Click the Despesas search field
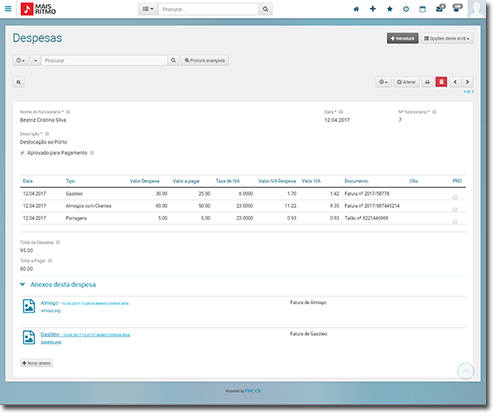The image size is (496, 417). click(104, 60)
